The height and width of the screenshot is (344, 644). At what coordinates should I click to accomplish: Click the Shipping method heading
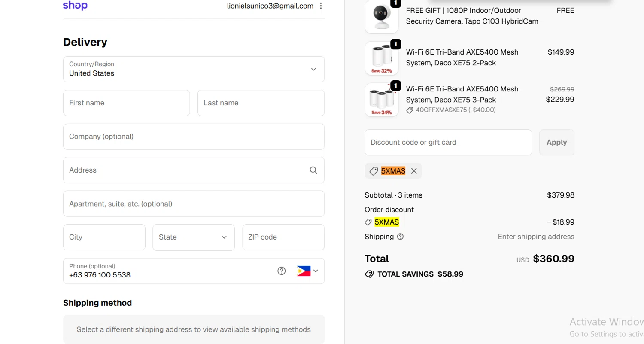pyautogui.click(x=97, y=303)
